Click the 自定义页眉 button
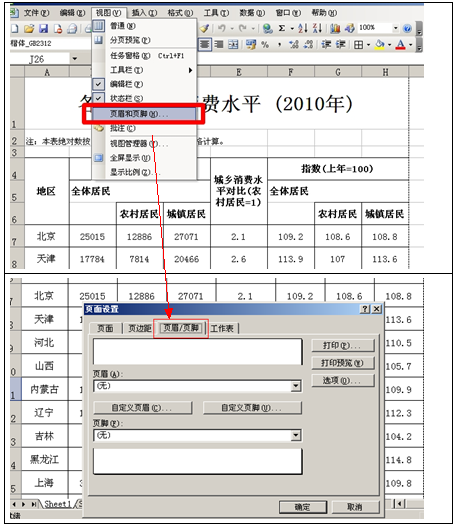455x528 pixels. click(x=142, y=407)
